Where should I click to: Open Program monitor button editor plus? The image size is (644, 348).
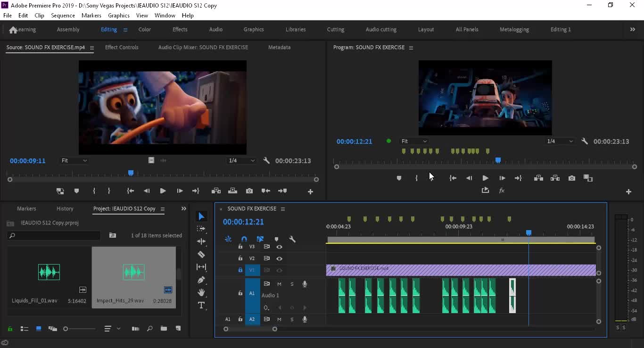[x=628, y=191]
